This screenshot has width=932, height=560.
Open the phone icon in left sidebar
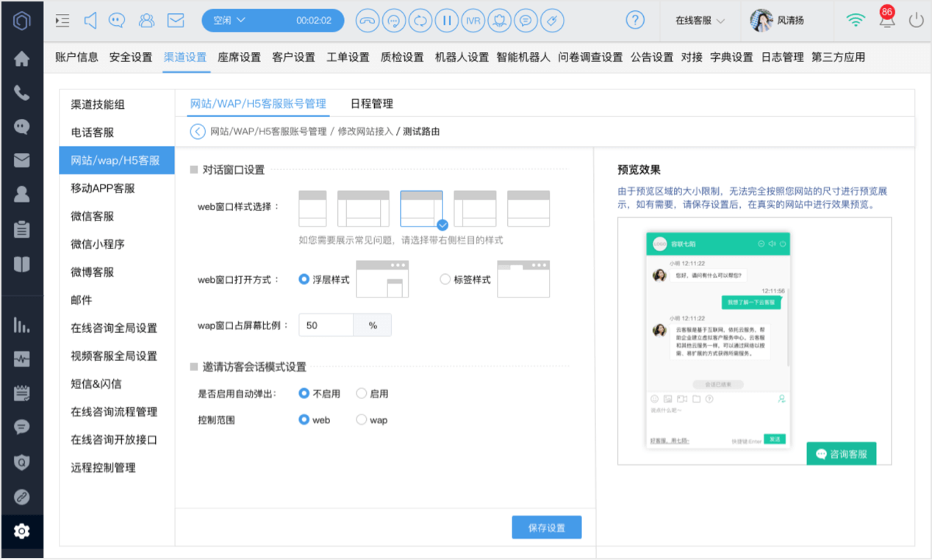click(22, 93)
